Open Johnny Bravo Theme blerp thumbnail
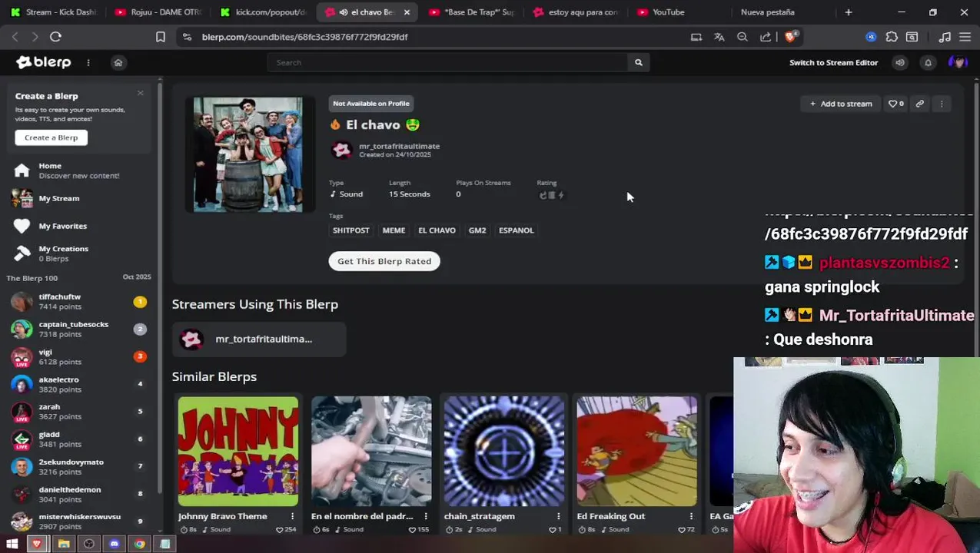This screenshot has width=980, height=553. tap(238, 452)
